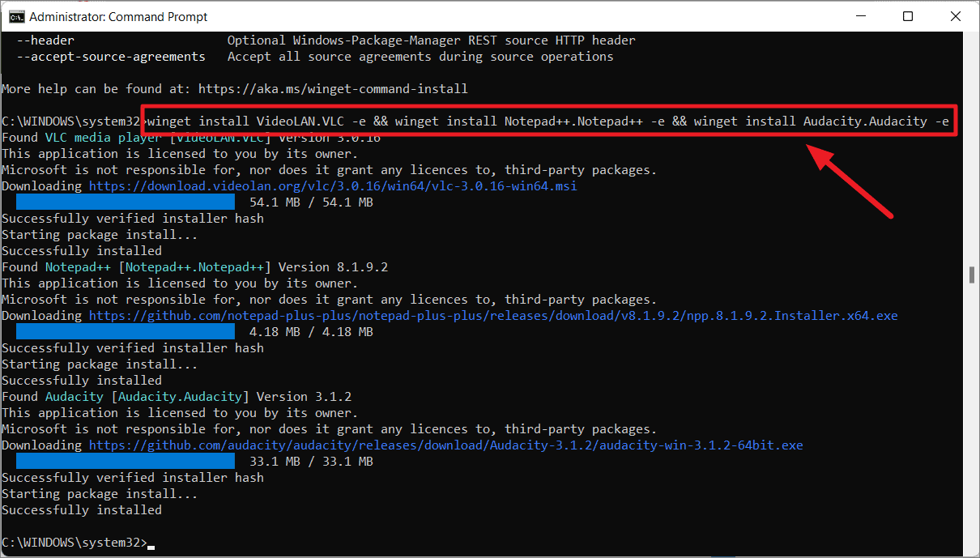Click '54.1 MB / 54.1 MB' size text

(312, 202)
